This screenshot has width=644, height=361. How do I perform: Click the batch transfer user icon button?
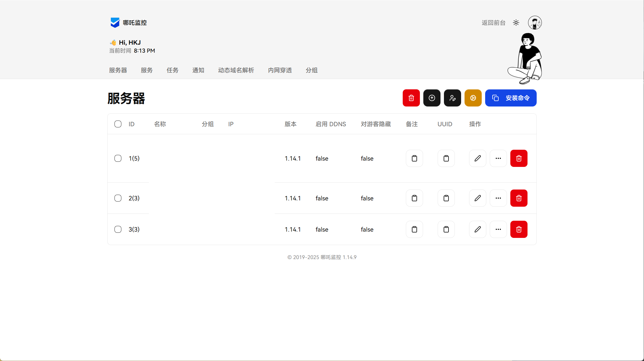(x=452, y=98)
